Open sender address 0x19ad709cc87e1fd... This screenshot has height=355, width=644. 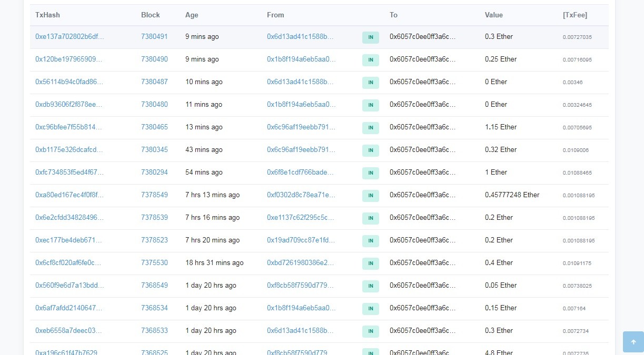coord(301,240)
